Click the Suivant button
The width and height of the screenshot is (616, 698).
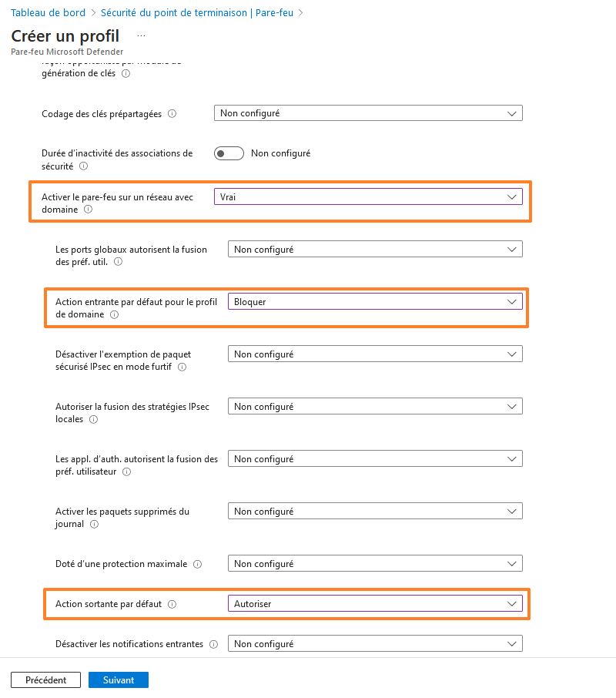click(x=118, y=680)
